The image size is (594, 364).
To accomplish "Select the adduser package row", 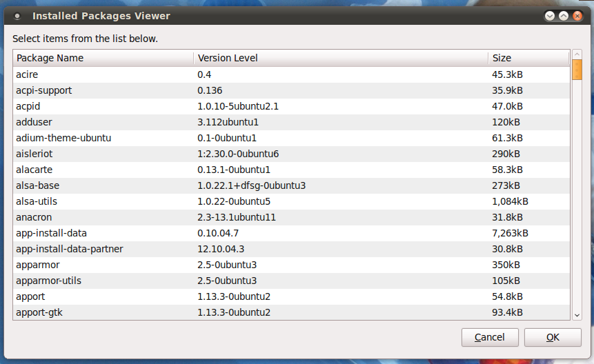I will click(292, 122).
